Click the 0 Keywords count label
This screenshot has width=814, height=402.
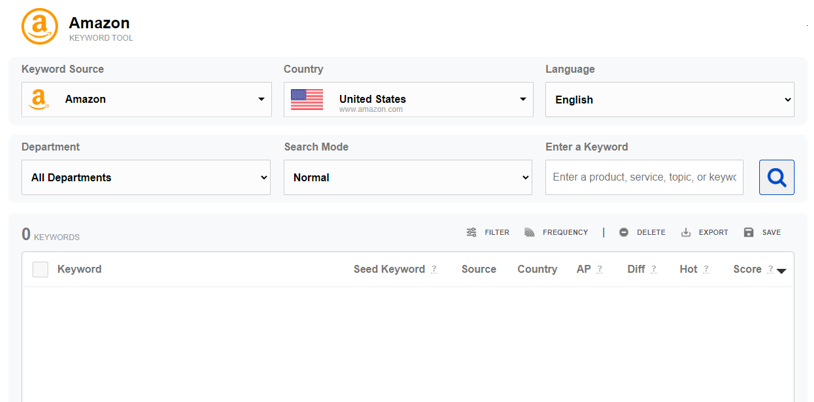click(50, 235)
